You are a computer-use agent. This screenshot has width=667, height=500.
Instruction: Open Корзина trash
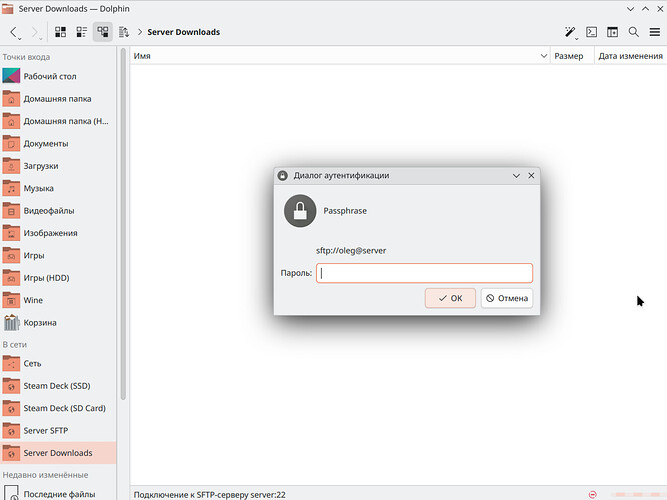coord(58,323)
